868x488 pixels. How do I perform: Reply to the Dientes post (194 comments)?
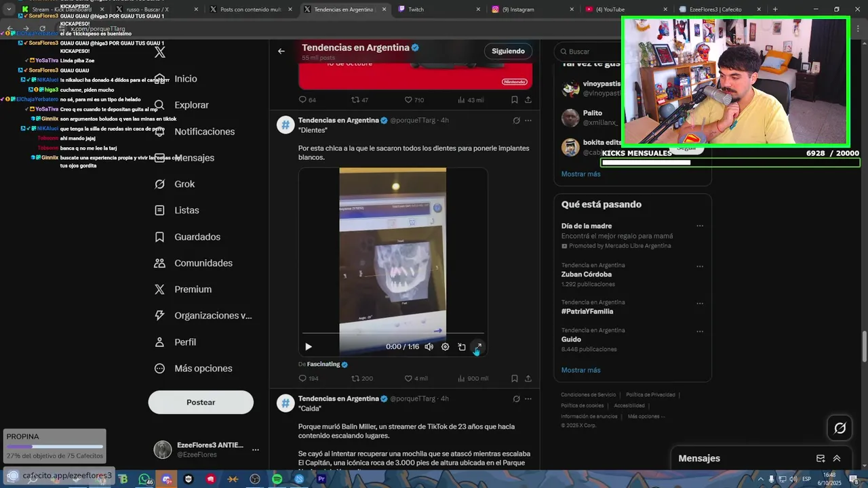(309, 378)
